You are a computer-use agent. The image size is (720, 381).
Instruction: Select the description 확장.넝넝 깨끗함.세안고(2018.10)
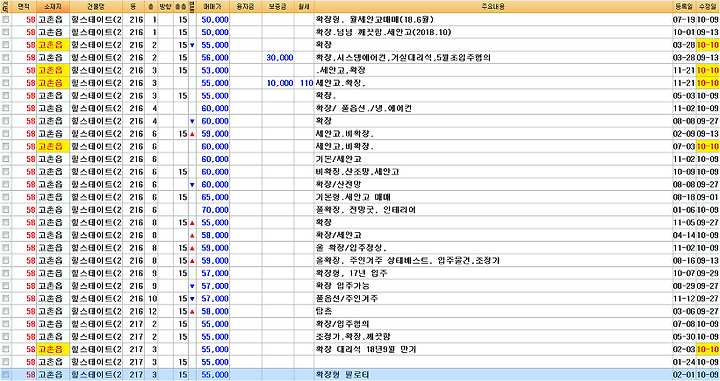click(383, 33)
